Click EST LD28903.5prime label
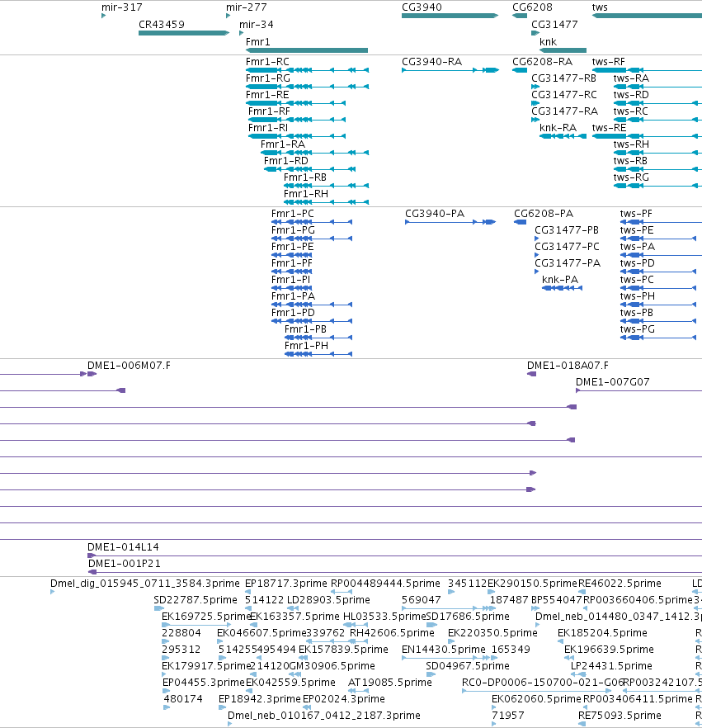 click(328, 600)
